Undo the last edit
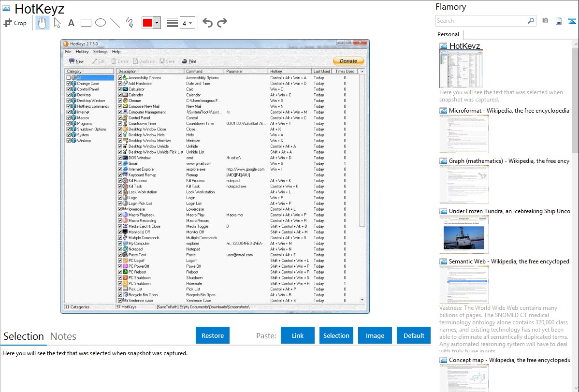This screenshot has width=579, height=392. [x=207, y=23]
